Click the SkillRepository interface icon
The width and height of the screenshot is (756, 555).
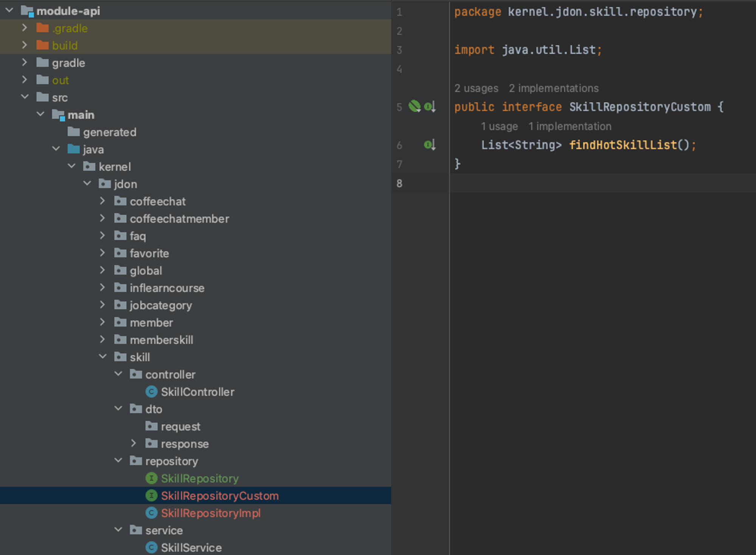pyautogui.click(x=152, y=478)
